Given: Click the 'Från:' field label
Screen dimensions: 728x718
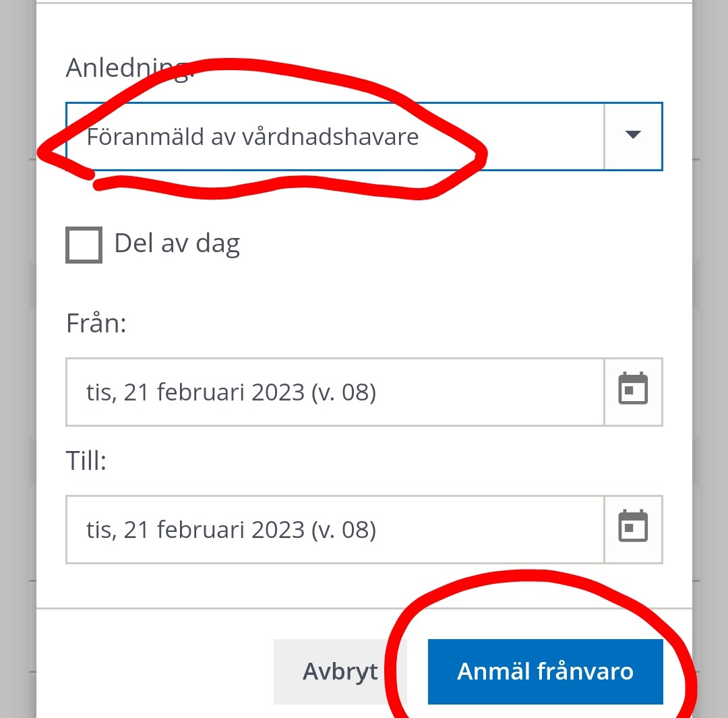Looking at the screenshot, I should [96, 324].
